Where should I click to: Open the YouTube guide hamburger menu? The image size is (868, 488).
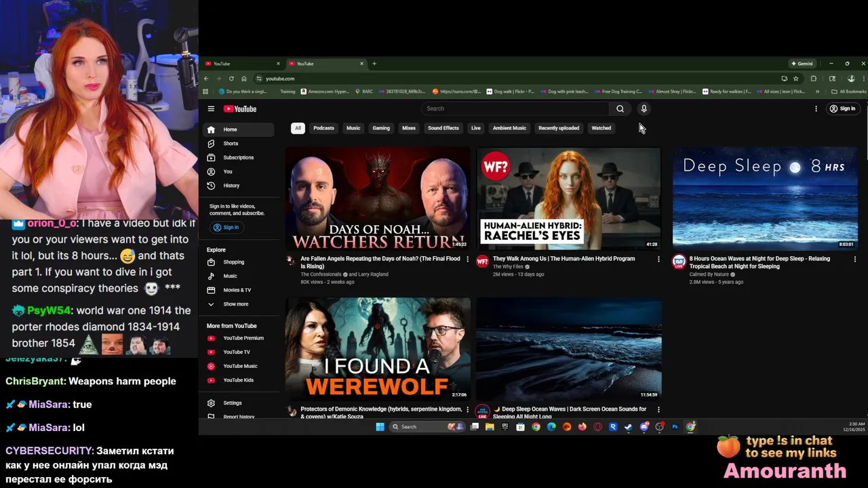click(x=211, y=108)
